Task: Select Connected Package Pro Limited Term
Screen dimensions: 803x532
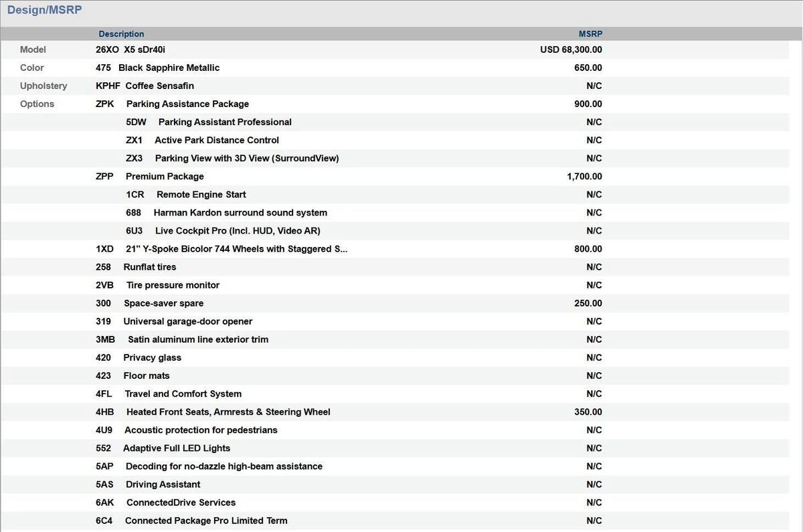Action: pos(205,520)
